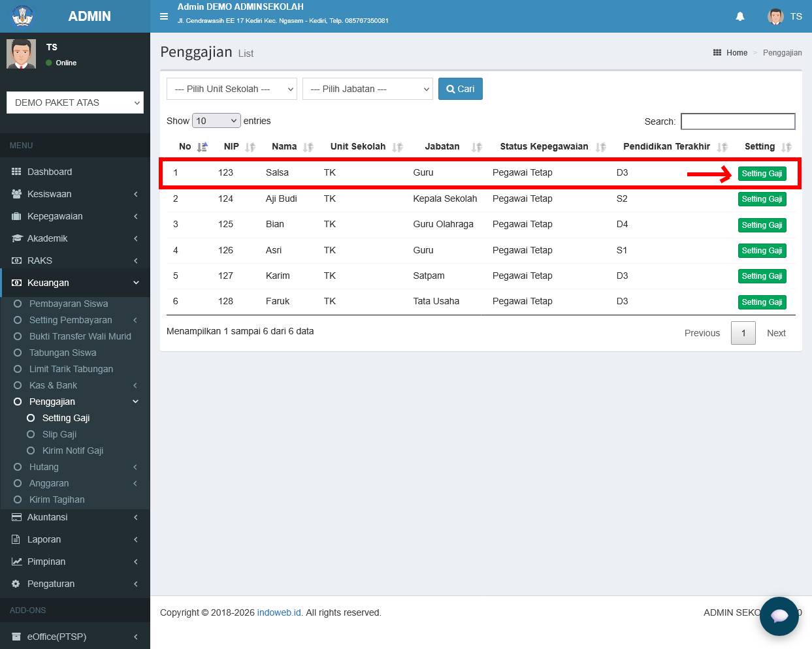This screenshot has width=812, height=649.
Task: Click the Laporan document icon
Action: click(16, 539)
